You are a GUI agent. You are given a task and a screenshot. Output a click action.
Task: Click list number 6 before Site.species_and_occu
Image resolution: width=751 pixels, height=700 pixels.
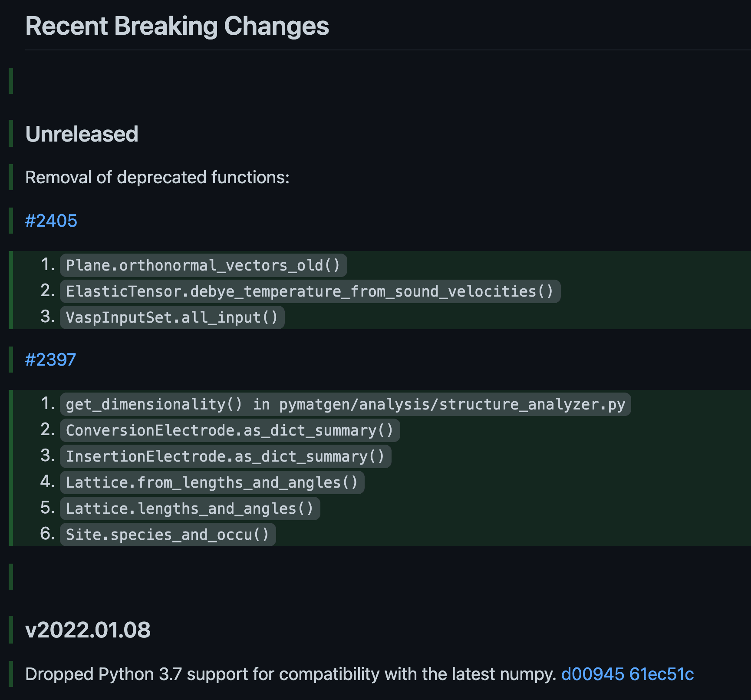(48, 534)
